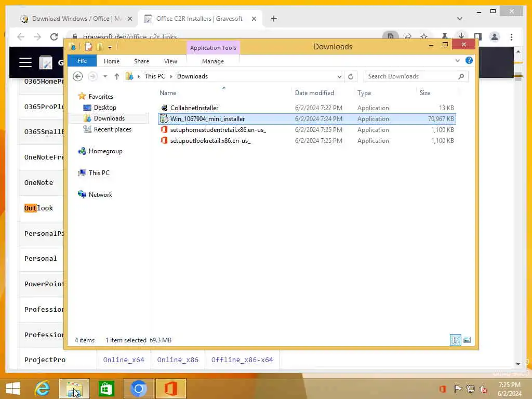
Task: Click the CollabnetInstaller file icon
Action: [x=164, y=108]
